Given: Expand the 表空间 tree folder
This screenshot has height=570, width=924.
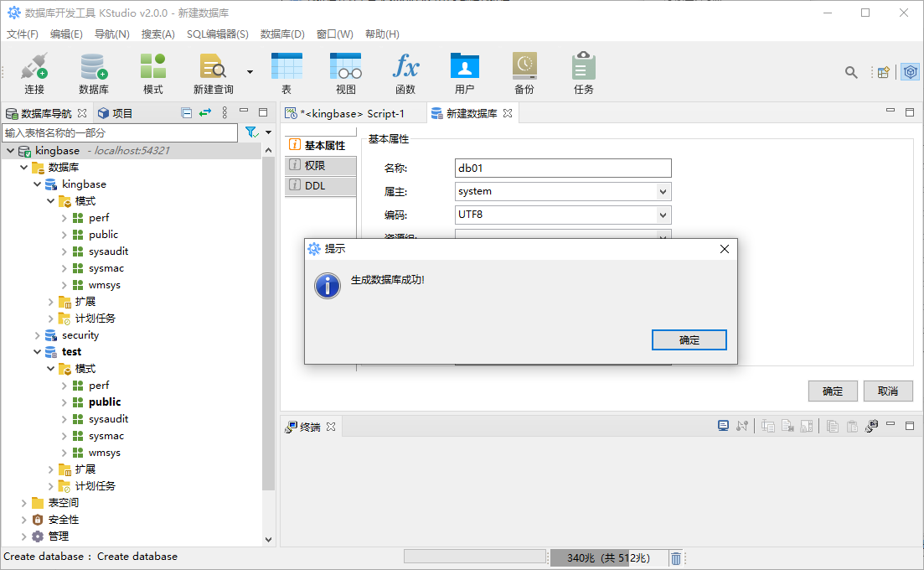Looking at the screenshot, I should click(23, 503).
